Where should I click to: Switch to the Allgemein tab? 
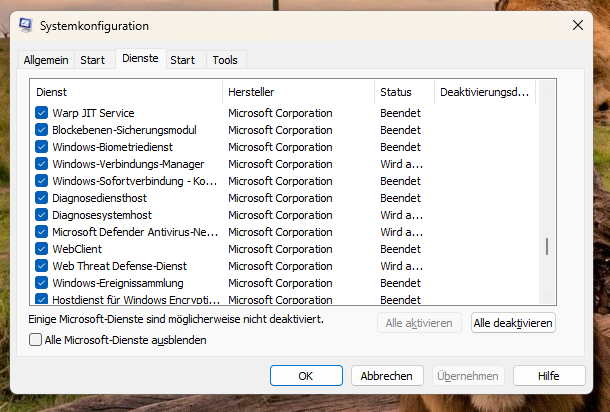click(x=46, y=60)
